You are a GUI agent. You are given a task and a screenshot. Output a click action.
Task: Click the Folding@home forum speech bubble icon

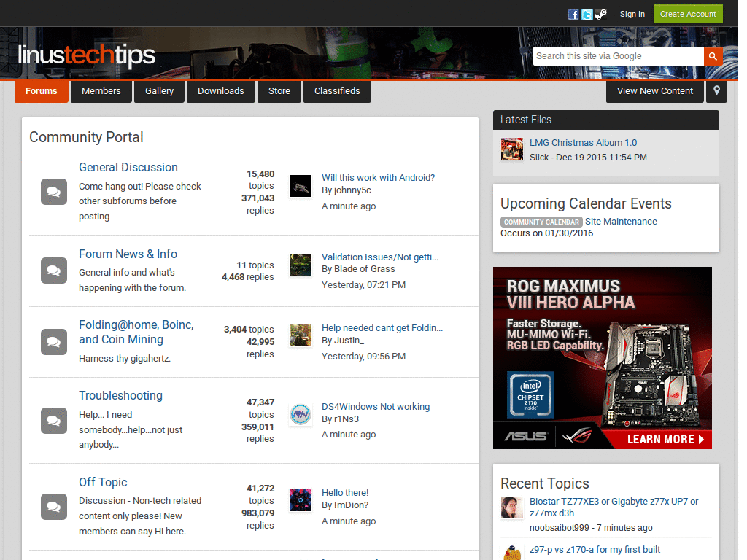click(x=54, y=342)
